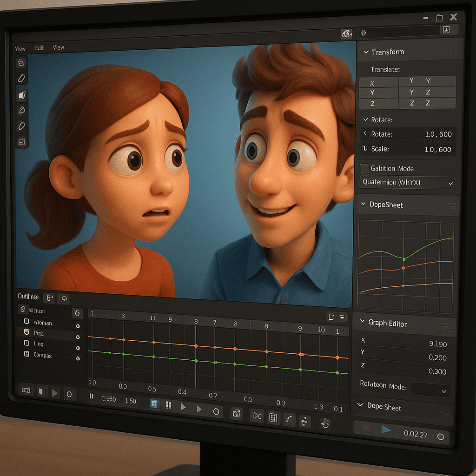Toggle keyframe diamond for Compas row
The image size is (476, 476).
click(78, 358)
